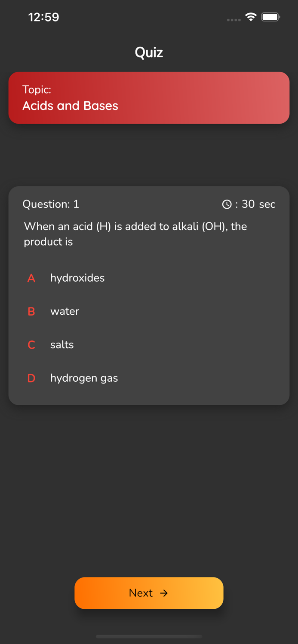
Task: Click the 'Question: 1' label
Action: pyautogui.click(x=51, y=204)
